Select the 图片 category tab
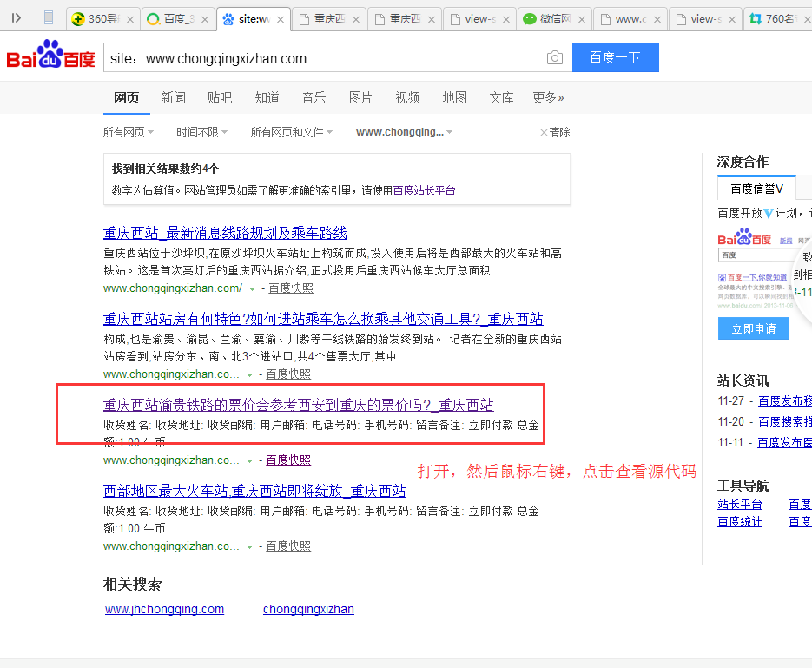The image size is (812, 668). (360, 97)
